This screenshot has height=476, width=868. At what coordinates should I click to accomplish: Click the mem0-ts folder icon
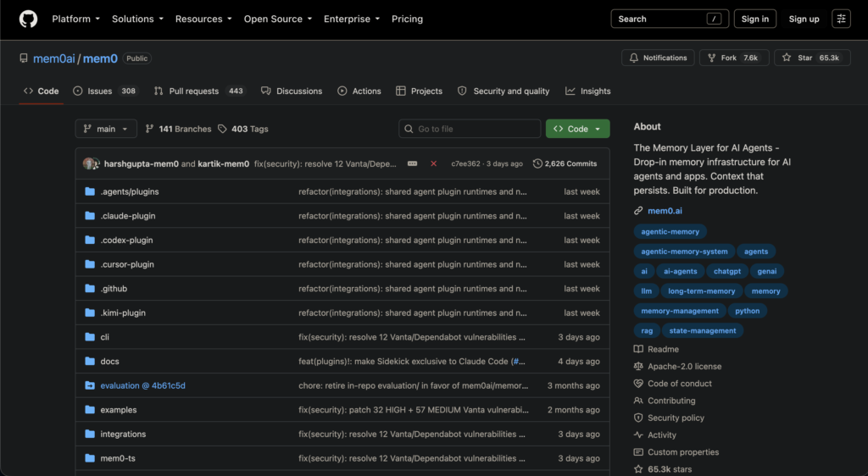click(90, 458)
